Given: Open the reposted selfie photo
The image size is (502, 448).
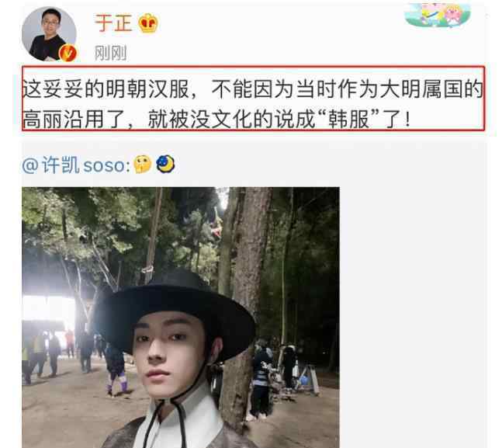Looking at the screenshot, I should tap(181, 318).
